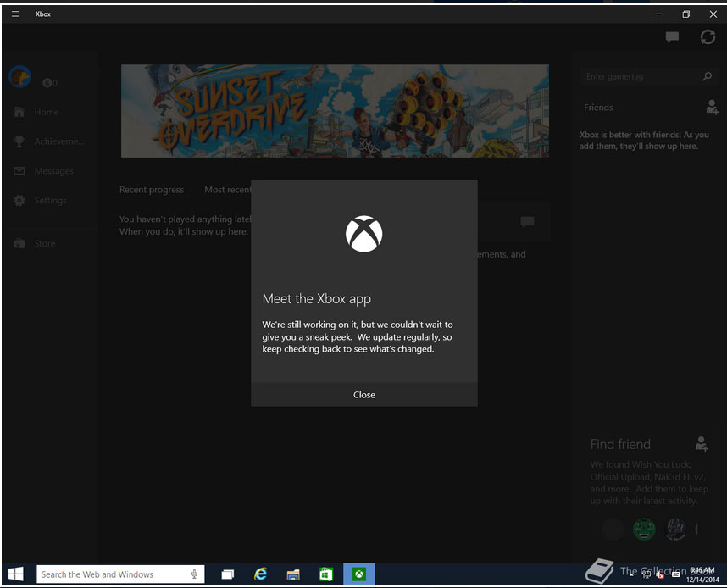Open the Store in the sidebar
This screenshot has height=588, width=727.
(x=44, y=243)
